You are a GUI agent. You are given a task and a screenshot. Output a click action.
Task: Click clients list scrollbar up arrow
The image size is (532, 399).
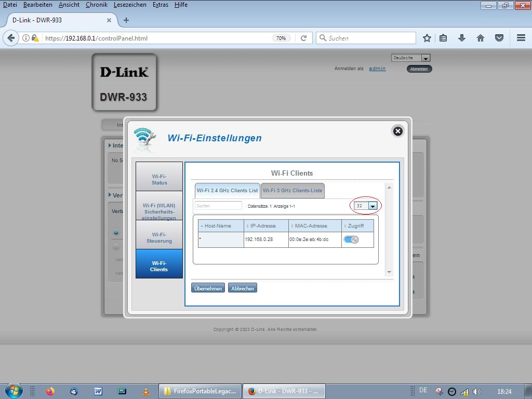[x=389, y=188]
